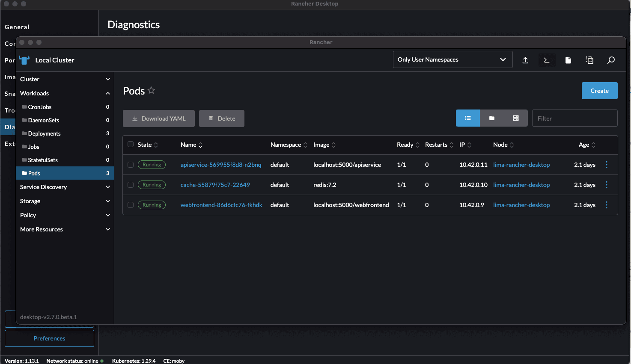The width and height of the screenshot is (631, 364).
Task: Click the Delete pods button
Action: tap(222, 118)
